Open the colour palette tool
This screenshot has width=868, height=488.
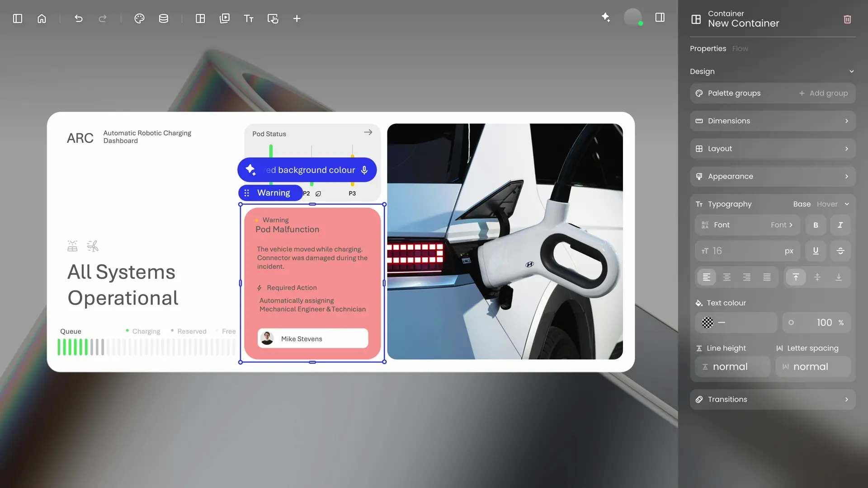click(139, 19)
